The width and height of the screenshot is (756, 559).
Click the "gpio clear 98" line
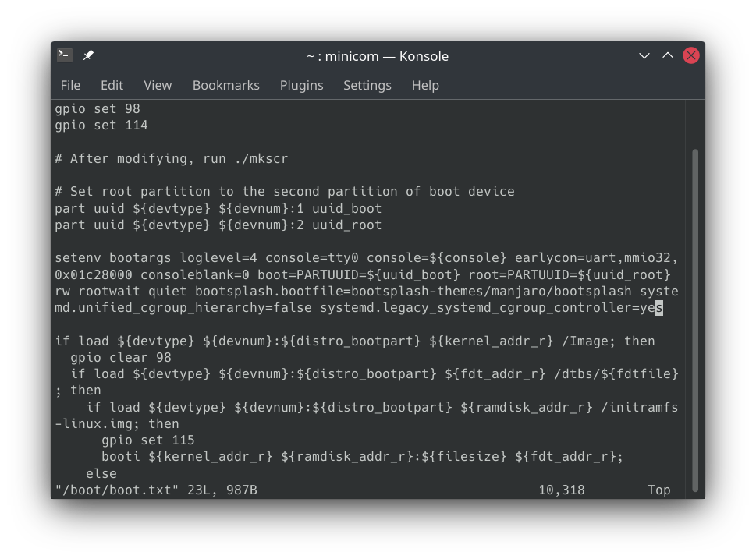tap(120, 358)
